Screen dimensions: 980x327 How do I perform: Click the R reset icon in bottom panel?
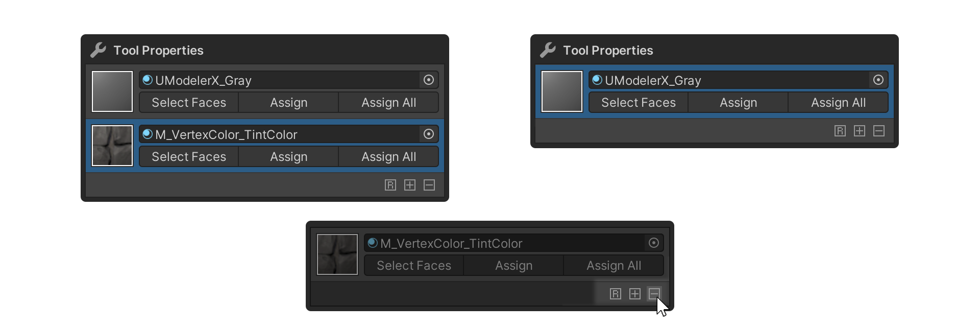[x=616, y=294]
